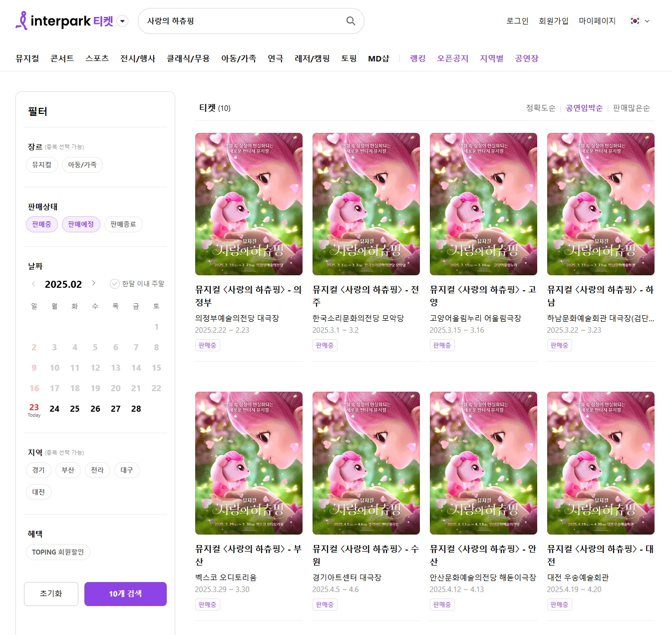This screenshot has width=672, height=635.
Task: Open the 부산 show poster thumbnail
Action: [249, 463]
